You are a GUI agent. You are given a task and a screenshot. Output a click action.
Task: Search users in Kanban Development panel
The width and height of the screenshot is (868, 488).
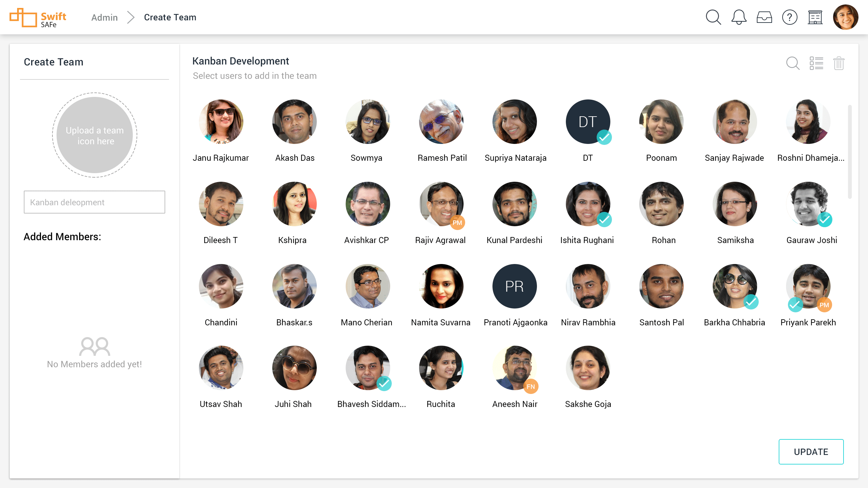[x=792, y=63]
